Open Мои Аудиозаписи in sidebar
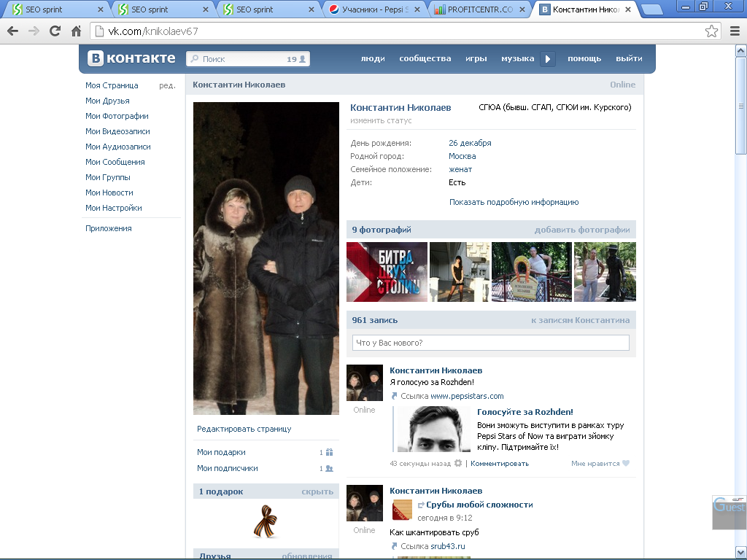This screenshot has width=747, height=560. point(118,147)
